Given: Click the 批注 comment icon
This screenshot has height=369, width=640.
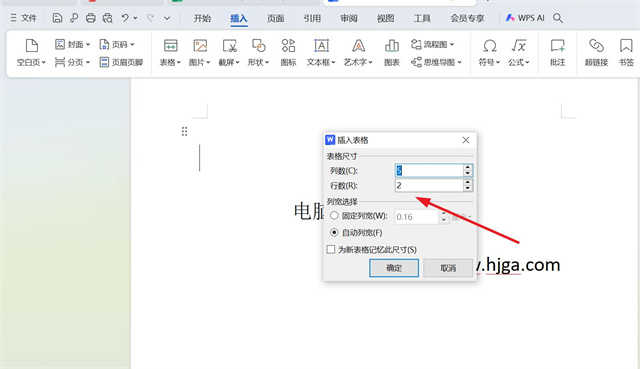Looking at the screenshot, I should [x=558, y=46].
